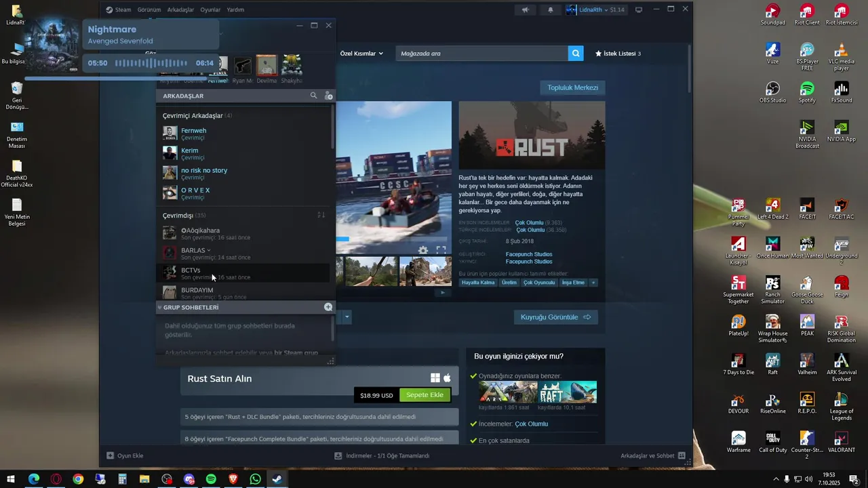The image size is (868, 488).
Task: Open the Görünüm menu
Action: click(x=149, y=9)
